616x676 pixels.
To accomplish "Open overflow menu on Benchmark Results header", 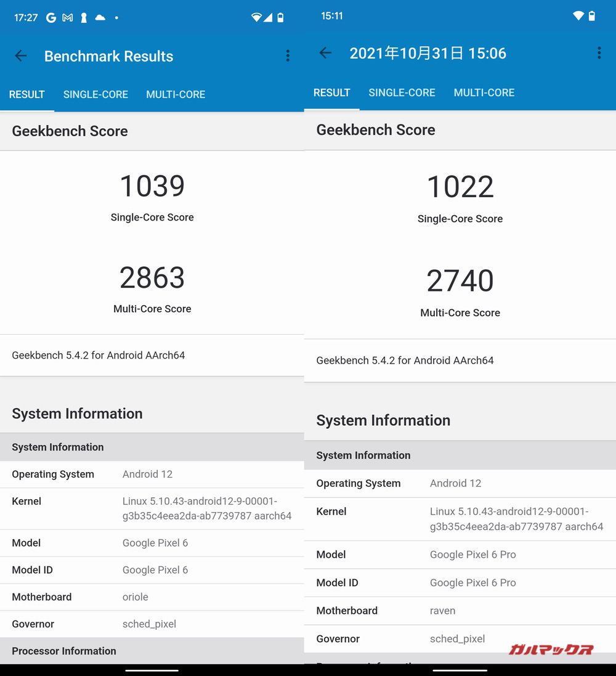I will pyautogui.click(x=288, y=56).
